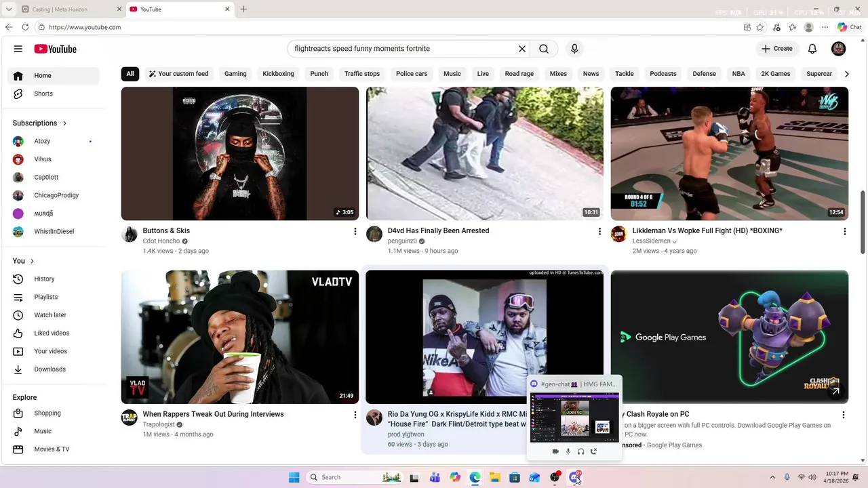The height and width of the screenshot is (488, 868).
Task: Go to Cdot Honcho channel link
Action: click(161, 241)
